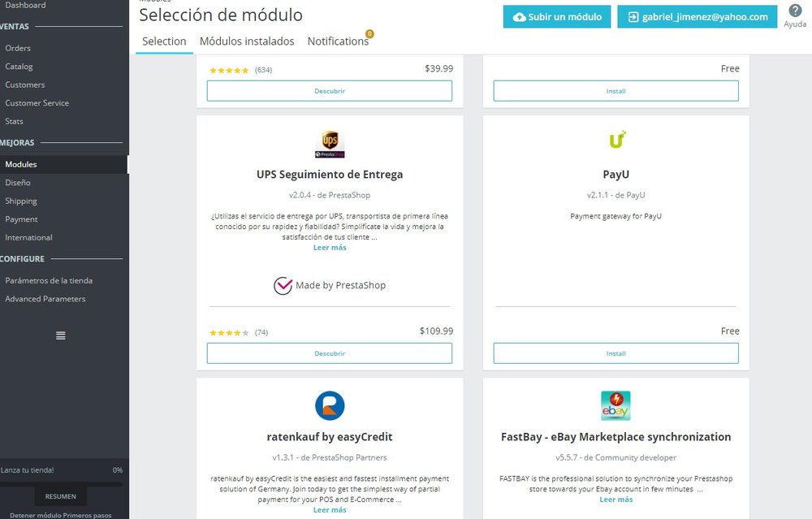Click the UPS module logo icon
The image size is (812, 519).
[x=330, y=144]
